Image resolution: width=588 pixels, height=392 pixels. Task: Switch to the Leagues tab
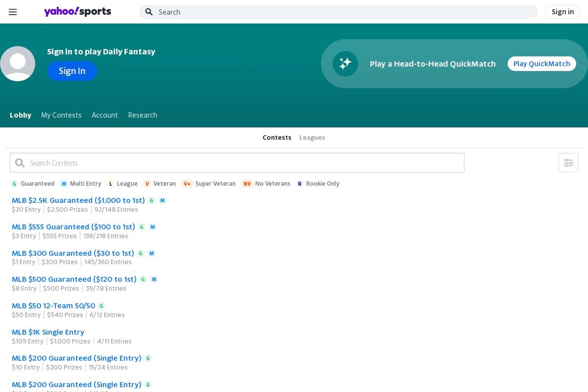[x=312, y=138]
